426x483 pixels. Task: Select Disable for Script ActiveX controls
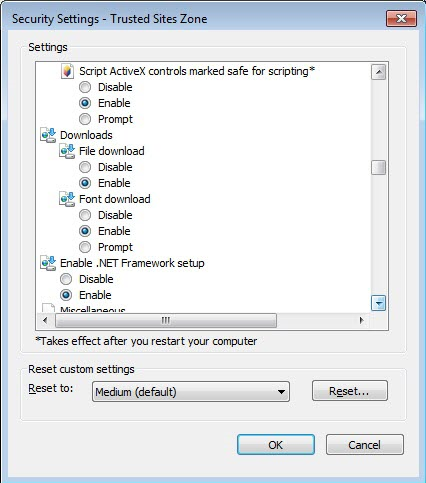[85, 87]
